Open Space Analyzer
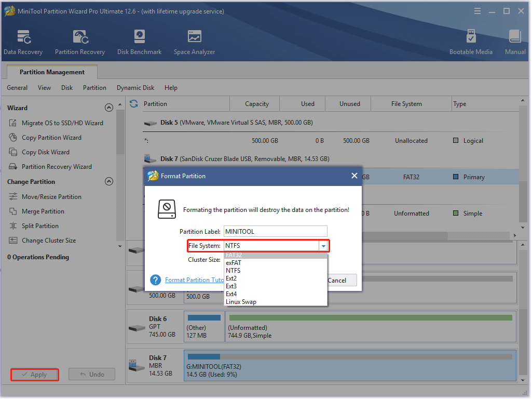The image size is (532, 399). tap(195, 42)
